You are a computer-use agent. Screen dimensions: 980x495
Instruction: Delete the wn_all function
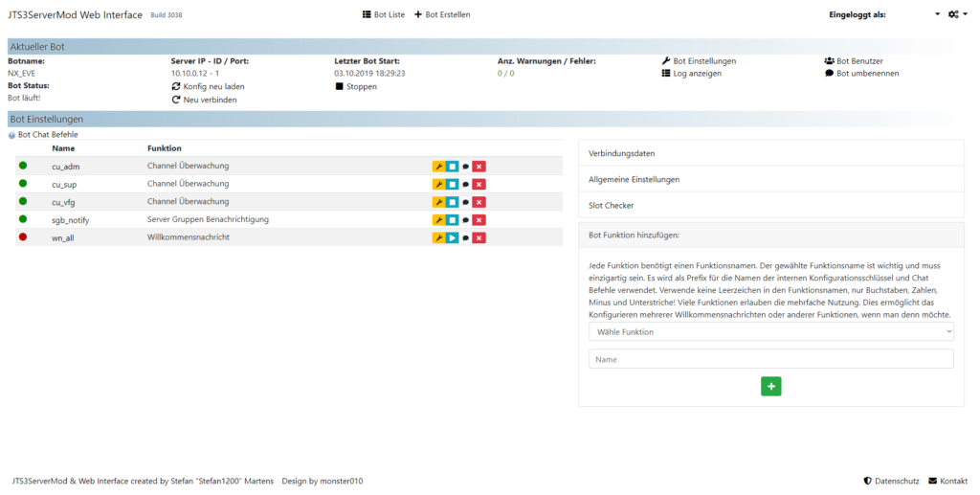(x=479, y=237)
